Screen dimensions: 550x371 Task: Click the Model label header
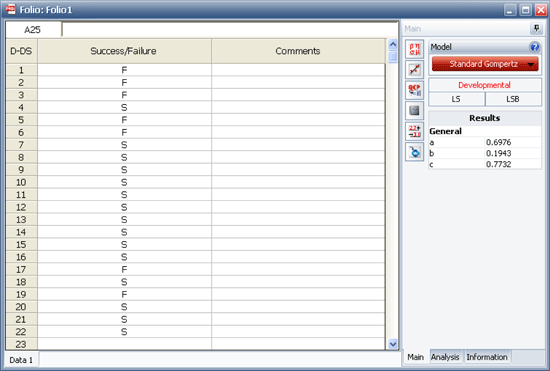[441, 47]
